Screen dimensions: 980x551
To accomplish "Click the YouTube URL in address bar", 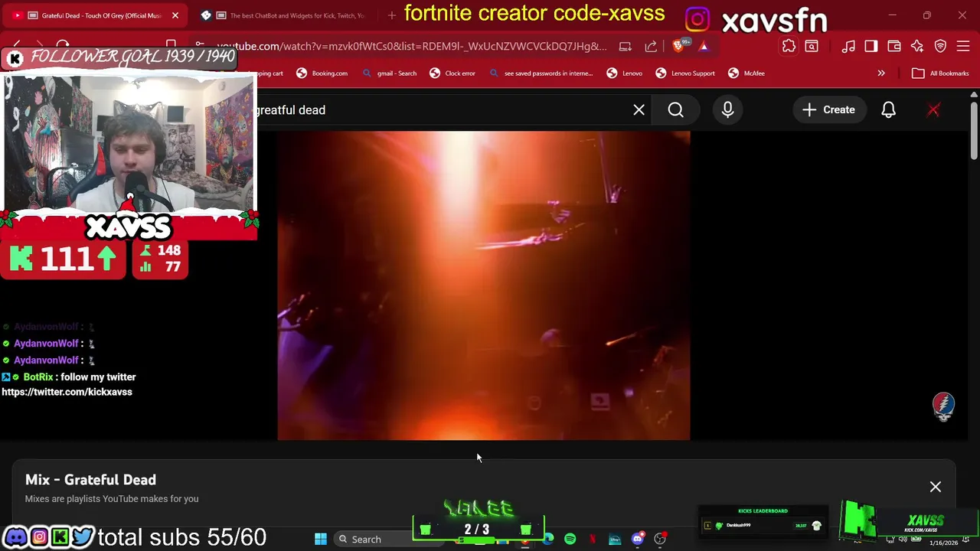I will [411, 47].
